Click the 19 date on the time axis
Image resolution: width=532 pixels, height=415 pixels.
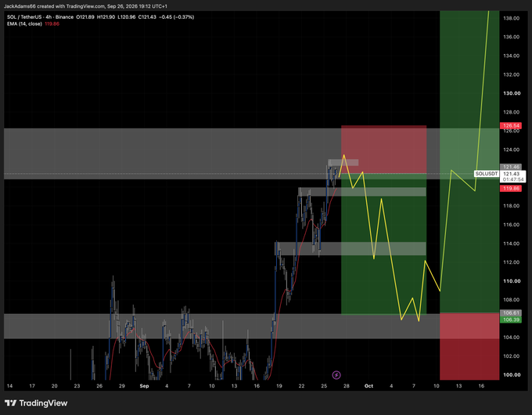(x=279, y=386)
